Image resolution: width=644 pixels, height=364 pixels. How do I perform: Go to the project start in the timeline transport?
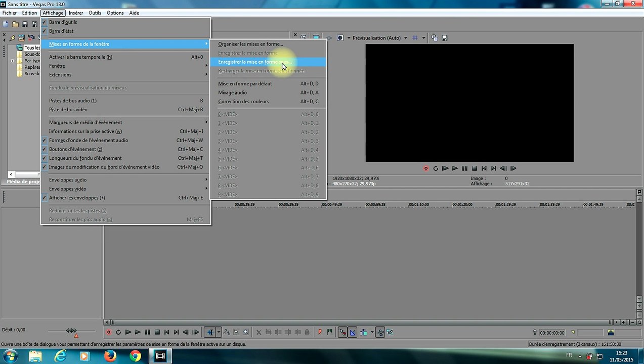[166, 332]
